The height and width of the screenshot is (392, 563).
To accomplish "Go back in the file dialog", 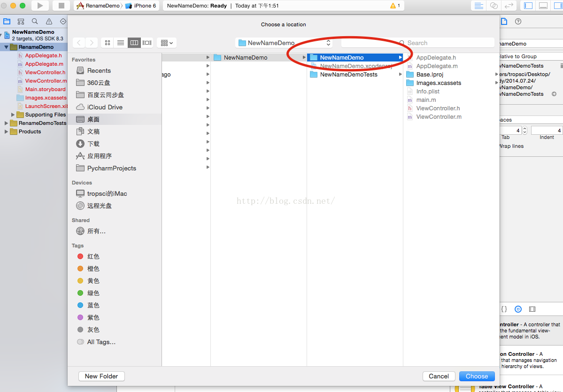I will (78, 43).
